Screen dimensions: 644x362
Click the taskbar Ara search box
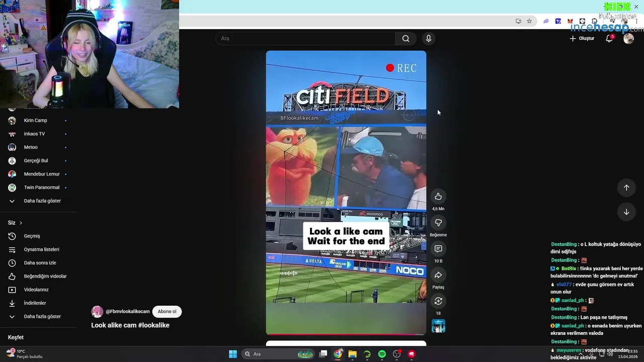coord(277,354)
